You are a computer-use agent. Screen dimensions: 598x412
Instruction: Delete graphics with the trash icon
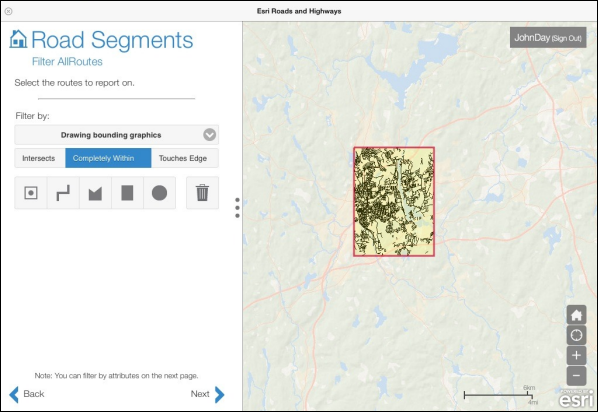click(x=203, y=193)
